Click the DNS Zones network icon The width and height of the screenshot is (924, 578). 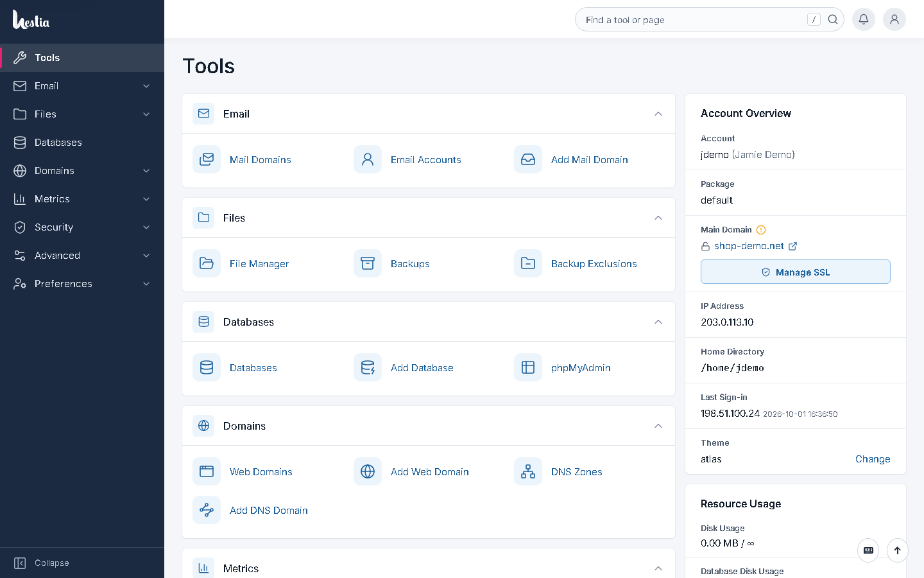point(528,471)
